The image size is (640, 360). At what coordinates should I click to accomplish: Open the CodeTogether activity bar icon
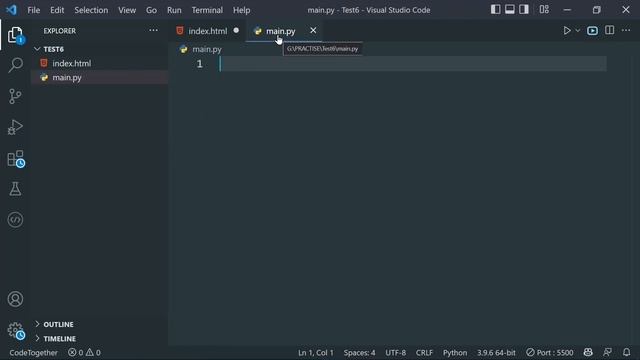coord(15,220)
